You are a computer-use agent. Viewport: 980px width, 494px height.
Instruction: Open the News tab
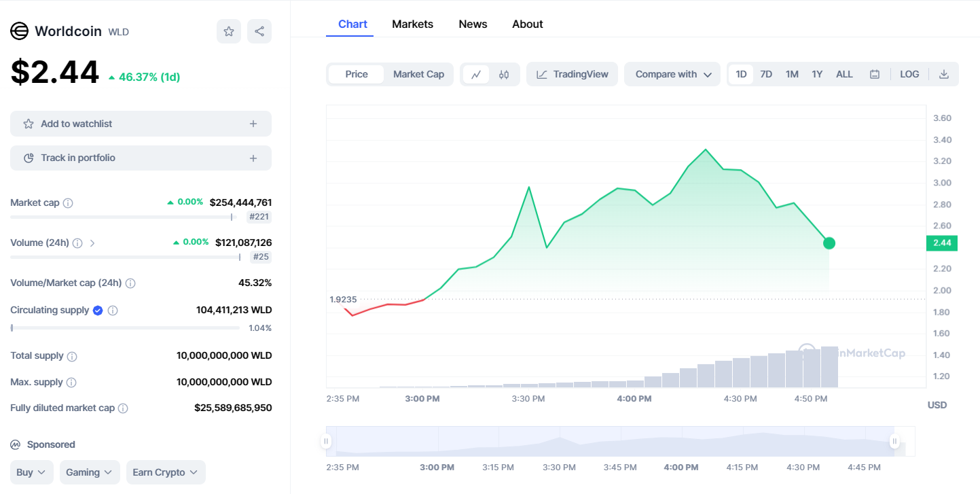point(473,24)
